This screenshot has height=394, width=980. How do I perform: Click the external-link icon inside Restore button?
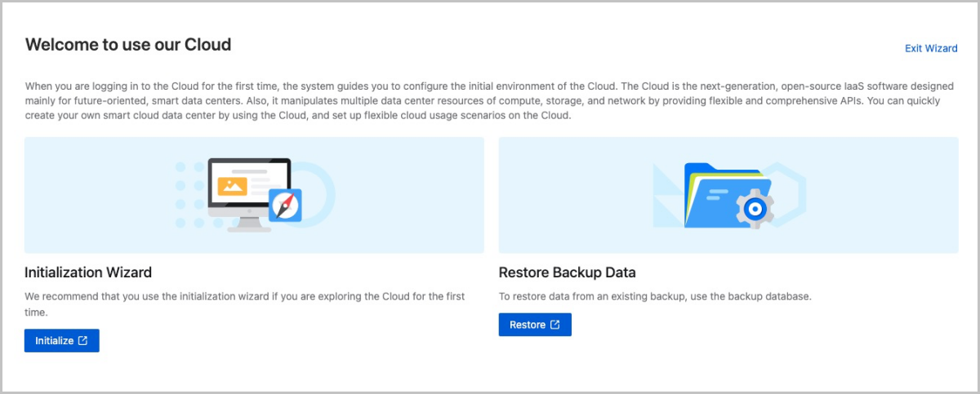tap(555, 325)
